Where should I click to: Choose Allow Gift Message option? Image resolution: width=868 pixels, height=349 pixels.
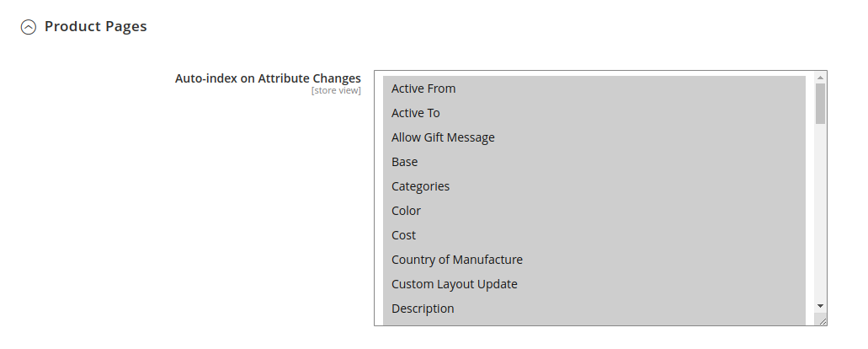tap(594, 137)
